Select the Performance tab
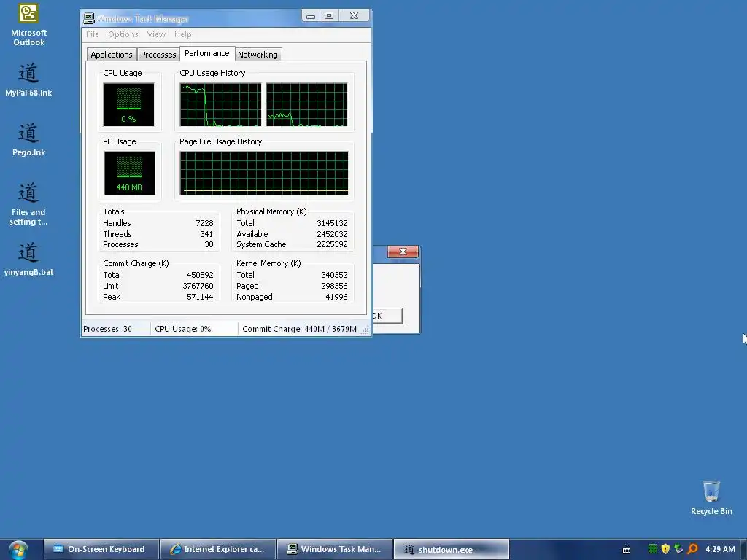747x560 pixels. coord(206,53)
